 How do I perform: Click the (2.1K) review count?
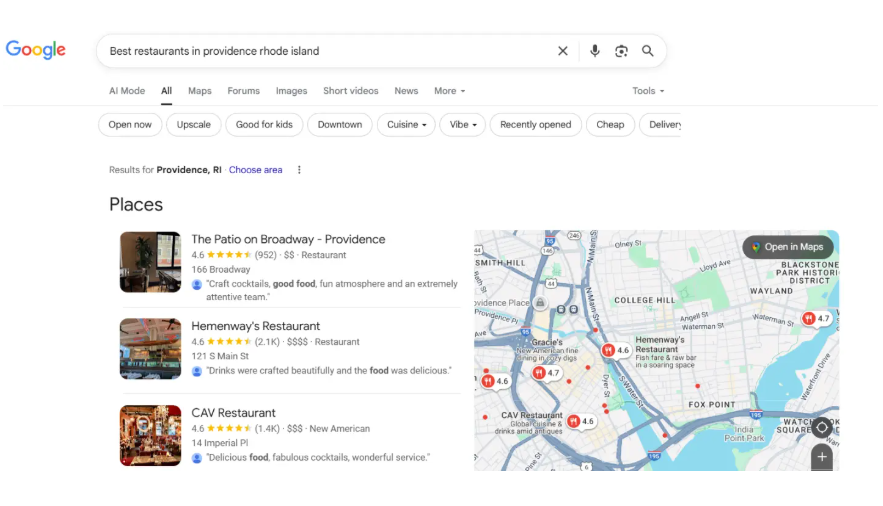coord(267,342)
